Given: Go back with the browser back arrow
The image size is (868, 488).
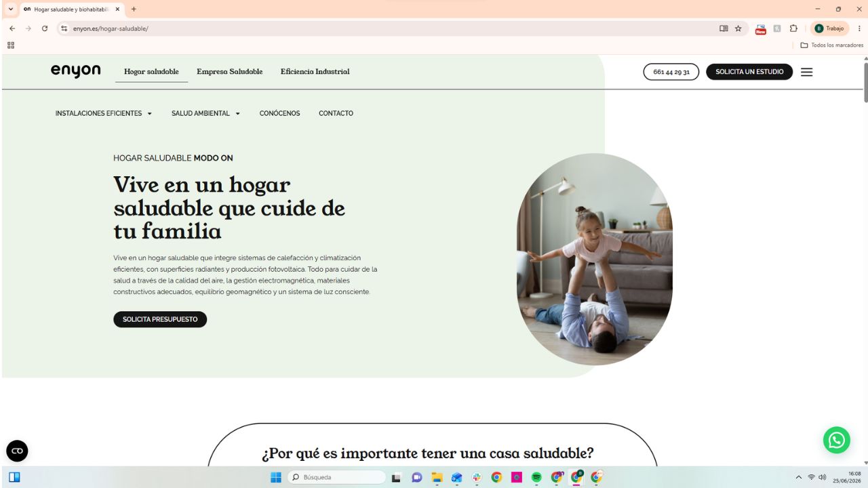Looking at the screenshot, I should pyautogui.click(x=12, y=28).
